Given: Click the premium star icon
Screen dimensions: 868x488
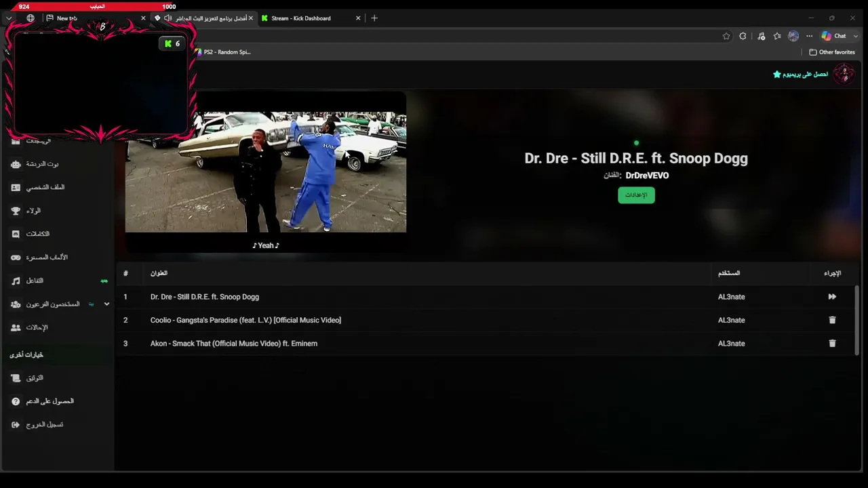Looking at the screenshot, I should (777, 74).
